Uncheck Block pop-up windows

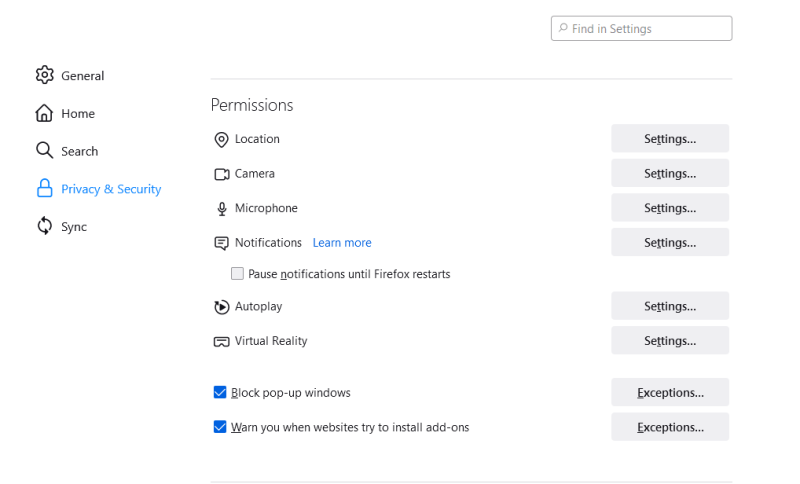tap(220, 393)
